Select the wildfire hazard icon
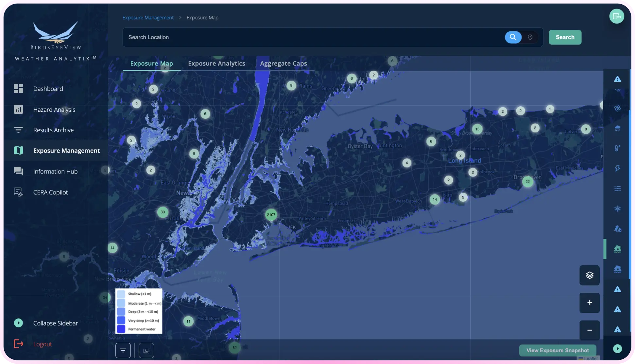The width and height of the screenshot is (635, 364). pos(617,229)
